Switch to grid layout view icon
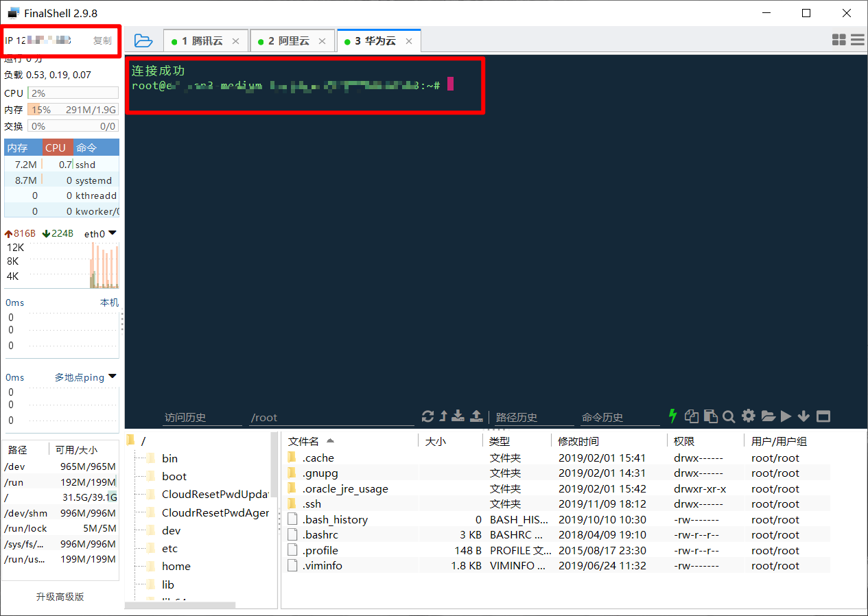Viewport: 868px width, 616px height. click(838, 40)
